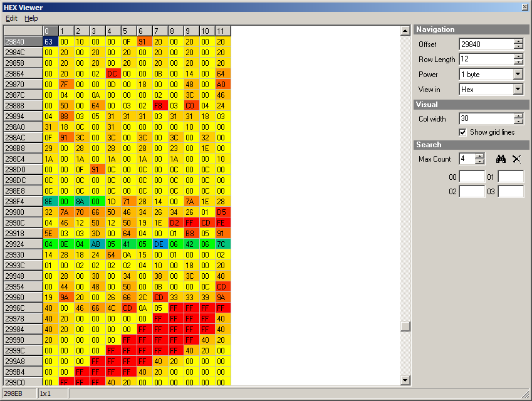Viewport: 532px width, 401px height.
Task: Open the Power dropdown
Action: (x=518, y=75)
